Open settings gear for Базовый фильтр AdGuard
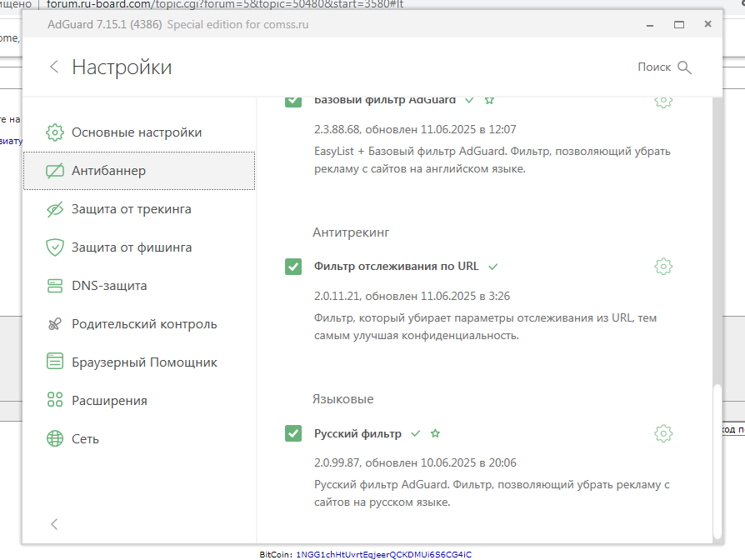Screen dimensions: 745x560 [663, 101]
